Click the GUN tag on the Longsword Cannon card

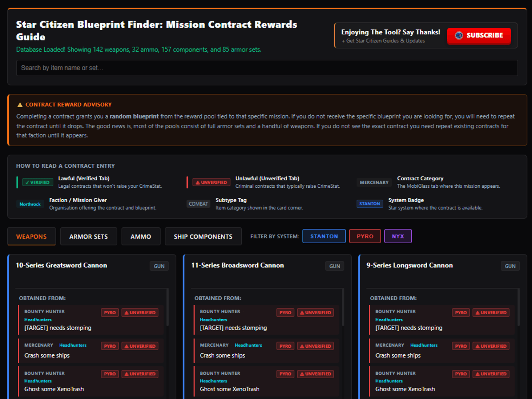point(510,266)
